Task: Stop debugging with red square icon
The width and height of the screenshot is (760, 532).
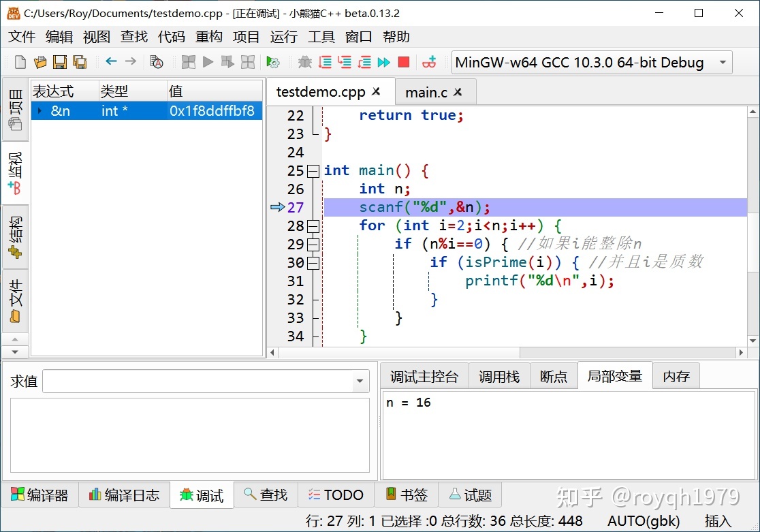Action: click(x=404, y=62)
